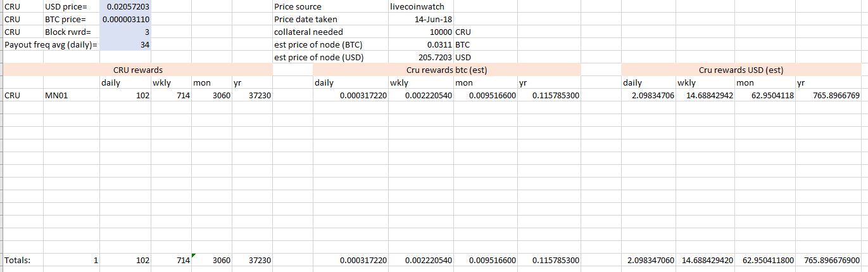Click the Totals row daily 102

(125, 260)
